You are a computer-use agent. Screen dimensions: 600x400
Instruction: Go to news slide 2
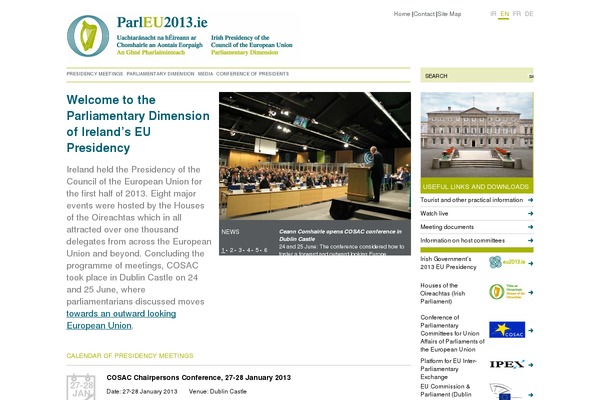[x=232, y=250]
